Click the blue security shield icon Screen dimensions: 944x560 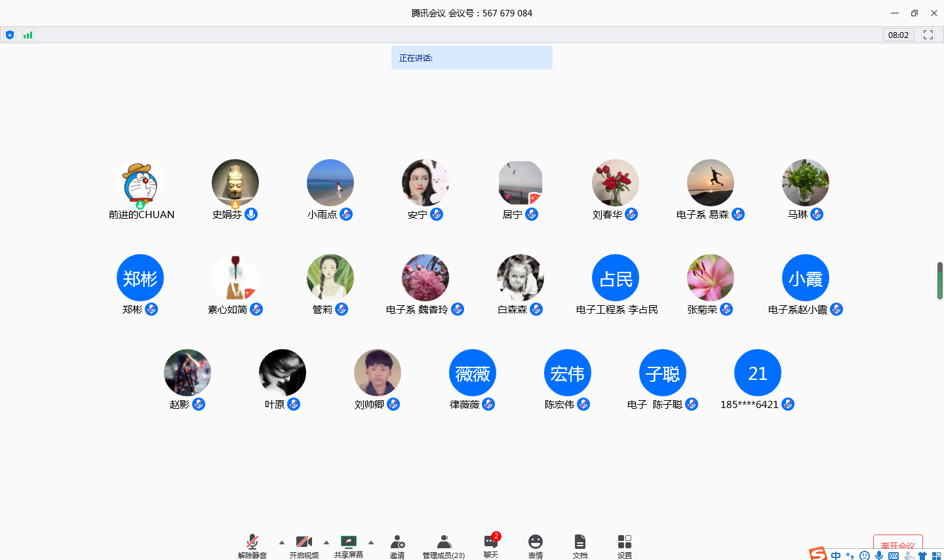10,35
